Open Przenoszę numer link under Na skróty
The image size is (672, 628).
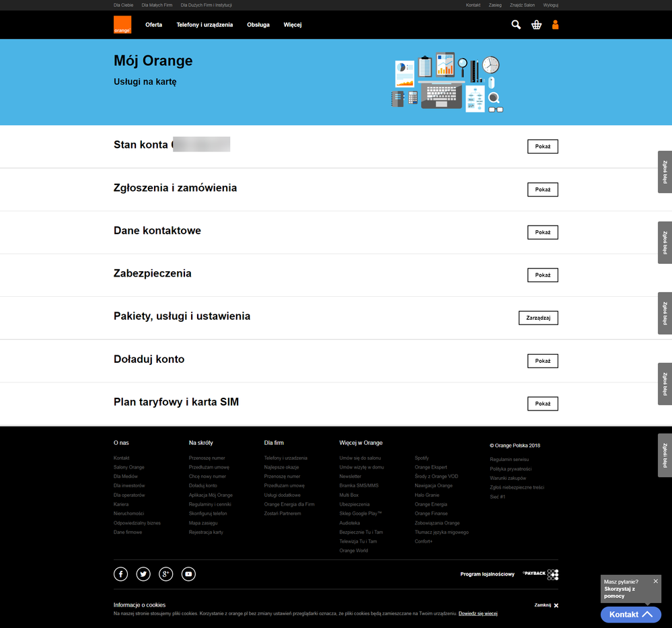pyautogui.click(x=207, y=458)
